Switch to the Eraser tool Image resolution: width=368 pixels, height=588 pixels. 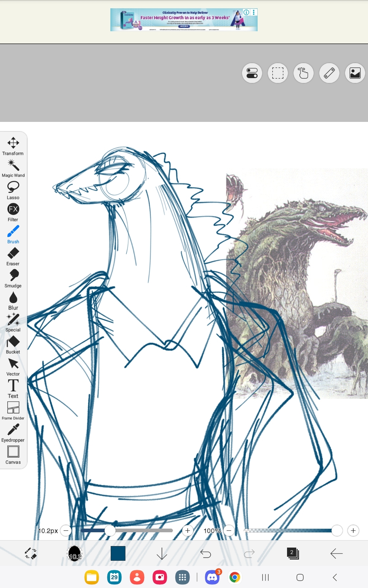13,256
